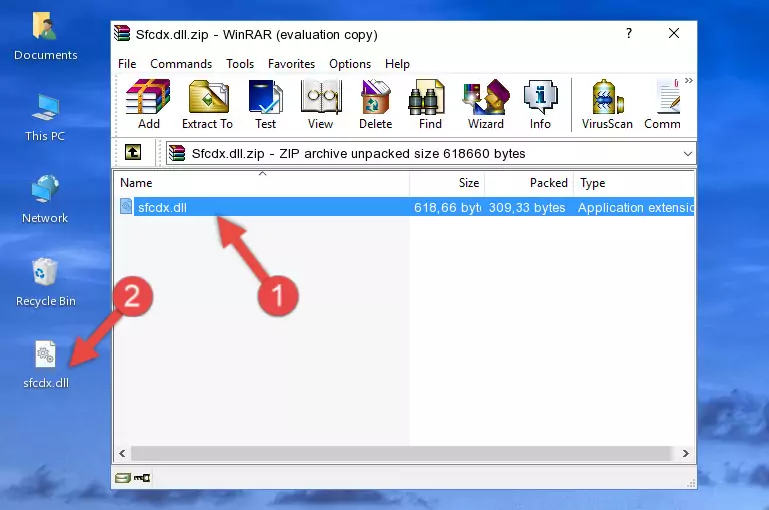The image size is (769, 510).
Task: Close the WinRAR window
Action: 674,33
